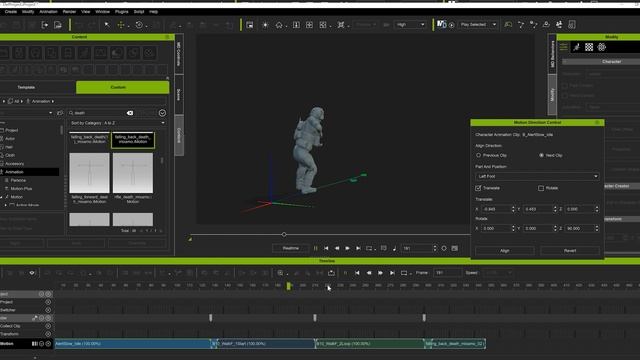Click the timeline toggle icon beside gear
Screen dimensions: 640x360
pyautogui.click(x=455, y=248)
